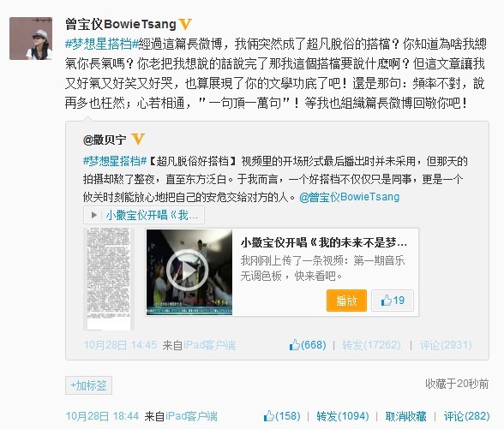This screenshot has height=429, width=504.
Task: Open the #梦想星搭档# hashtag in quoted post
Action: click(115, 161)
